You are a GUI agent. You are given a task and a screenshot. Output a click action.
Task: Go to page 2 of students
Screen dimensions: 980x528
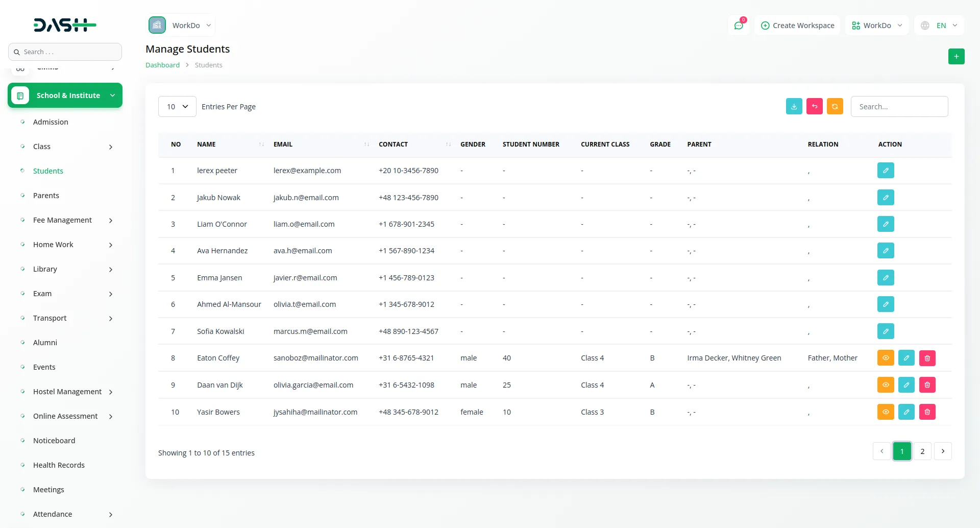click(922, 451)
